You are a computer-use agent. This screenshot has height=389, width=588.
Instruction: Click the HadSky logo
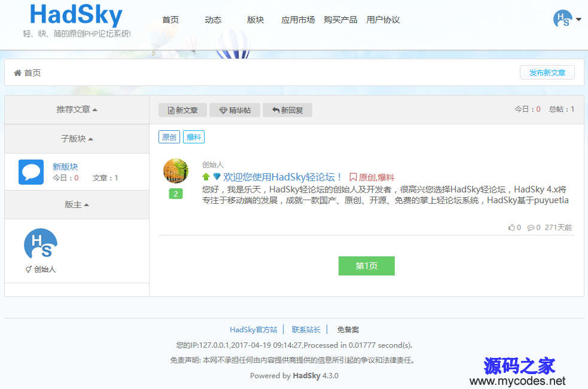[x=76, y=16]
